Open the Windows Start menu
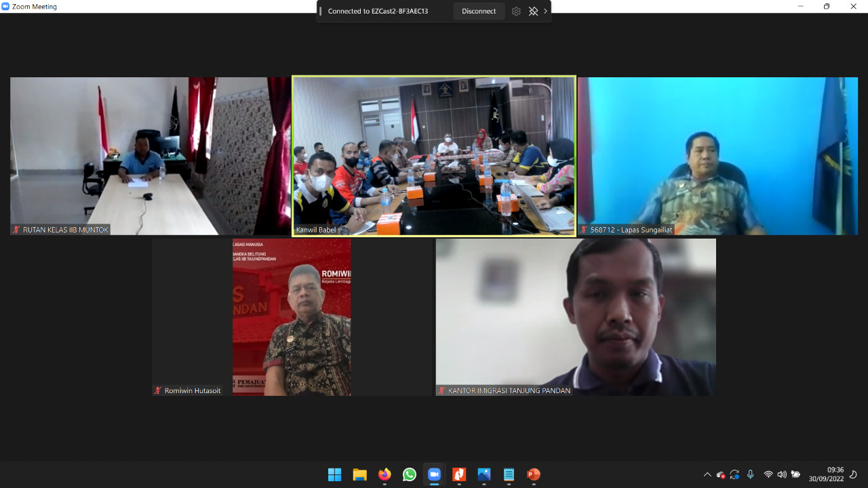868x488 pixels. point(335,474)
